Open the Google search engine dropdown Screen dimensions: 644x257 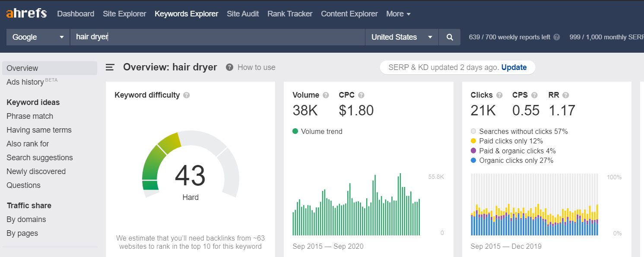click(x=38, y=37)
